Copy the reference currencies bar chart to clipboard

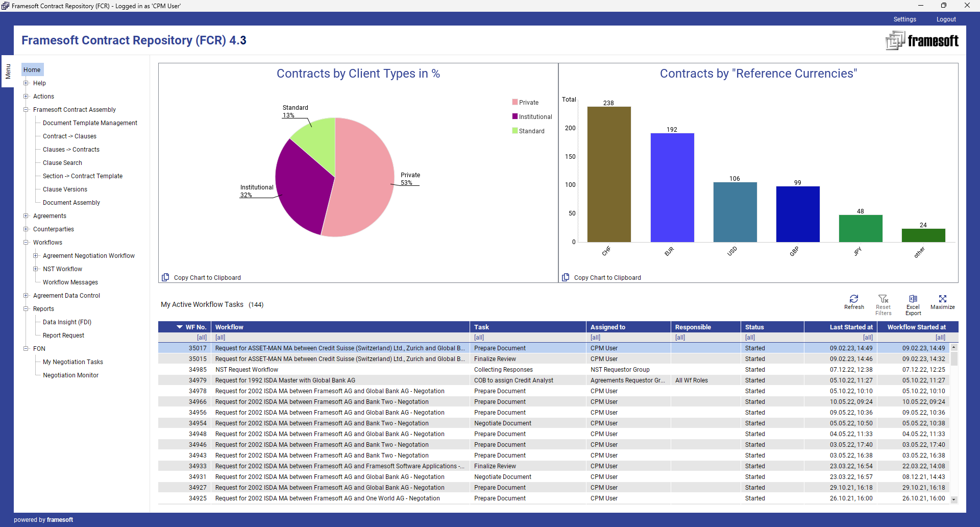[602, 277]
